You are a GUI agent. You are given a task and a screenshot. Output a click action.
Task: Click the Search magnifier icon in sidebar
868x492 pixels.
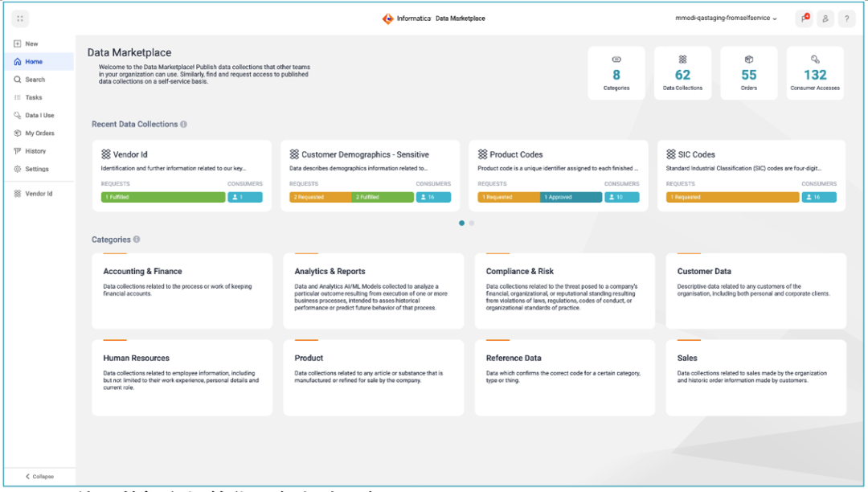(x=17, y=80)
